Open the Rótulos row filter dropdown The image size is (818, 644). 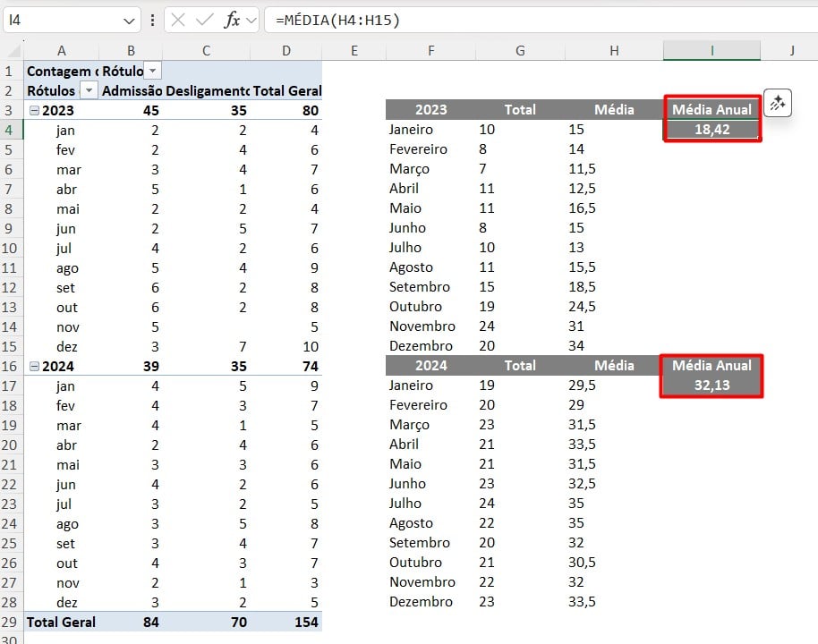click(89, 90)
